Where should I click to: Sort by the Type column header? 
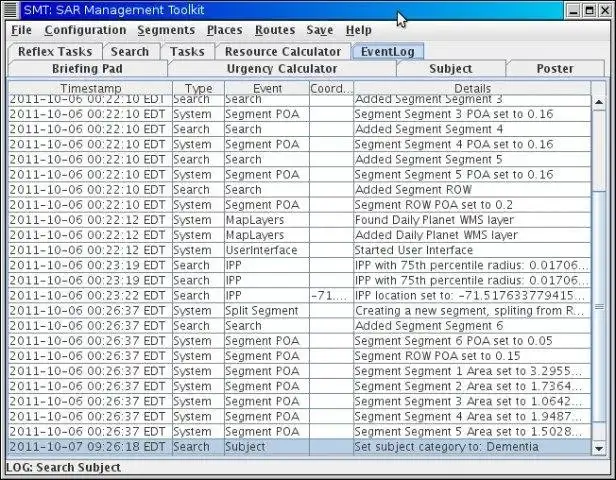click(198, 88)
